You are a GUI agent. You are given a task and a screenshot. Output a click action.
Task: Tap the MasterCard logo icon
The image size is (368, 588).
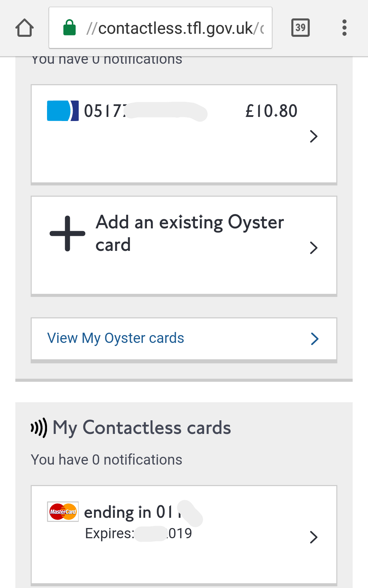[63, 512]
